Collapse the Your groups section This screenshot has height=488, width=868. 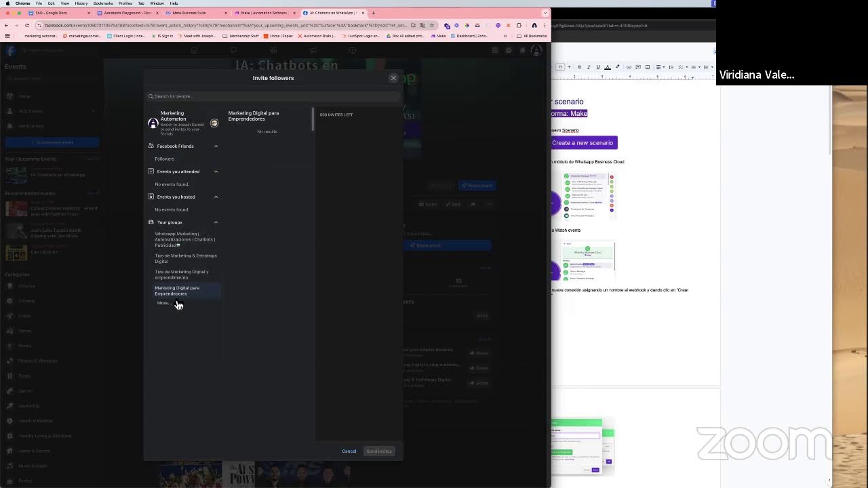[216, 222]
